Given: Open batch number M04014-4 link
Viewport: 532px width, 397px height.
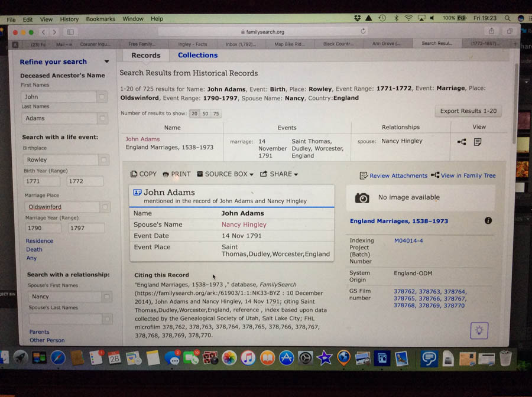Looking at the screenshot, I should (x=408, y=240).
